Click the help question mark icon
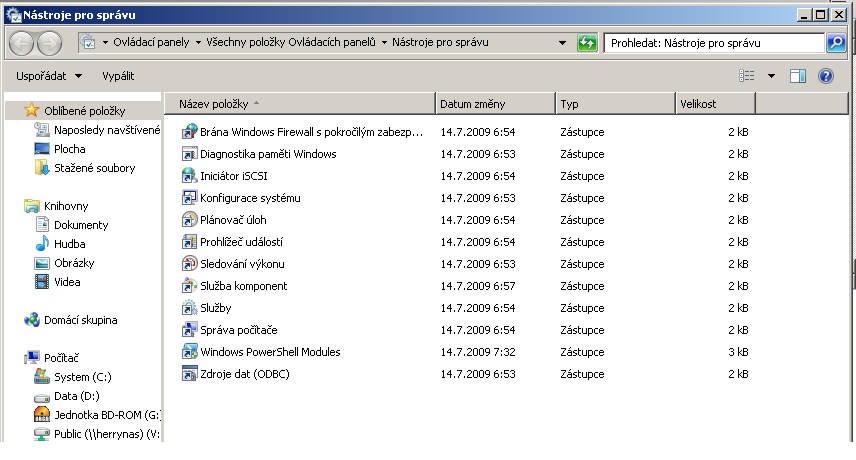This screenshot has width=856, height=460. point(826,76)
